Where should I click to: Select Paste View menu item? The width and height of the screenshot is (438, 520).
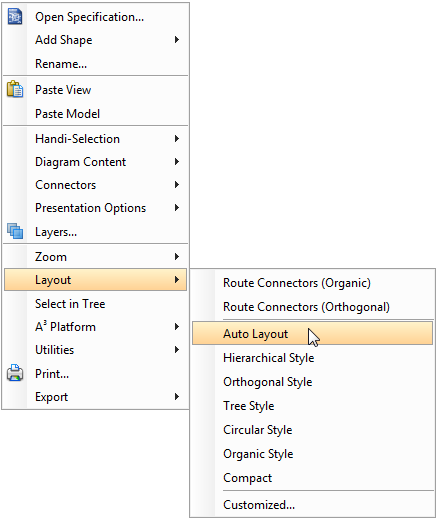point(95,90)
